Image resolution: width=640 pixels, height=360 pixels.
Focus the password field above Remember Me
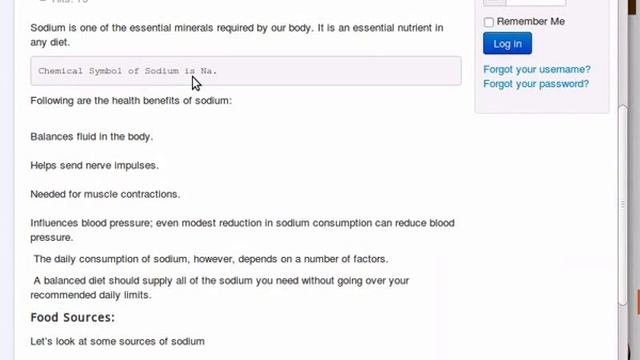click(x=536, y=2)
